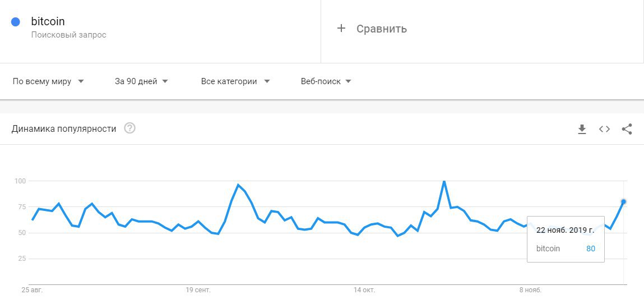The width and height of the screenshot is (644, 299).
Task: Expand the За 90 дней time range
Action: tap(141, 81)
